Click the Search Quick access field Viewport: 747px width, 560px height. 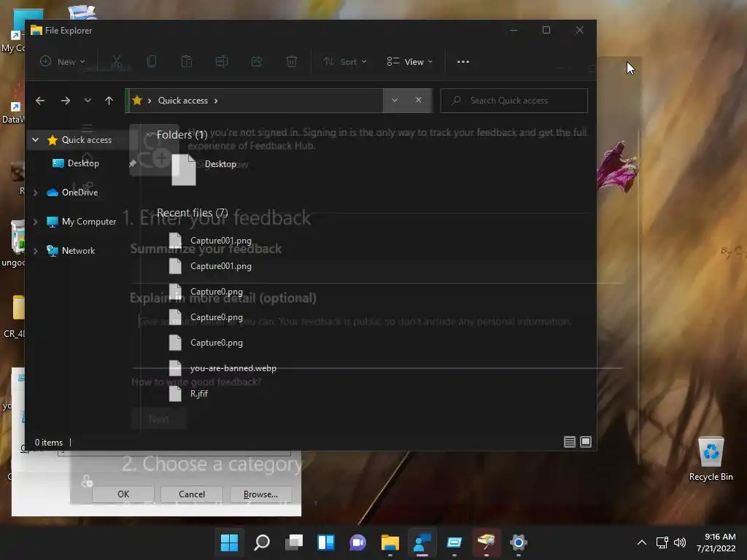[x=514, y=101]
